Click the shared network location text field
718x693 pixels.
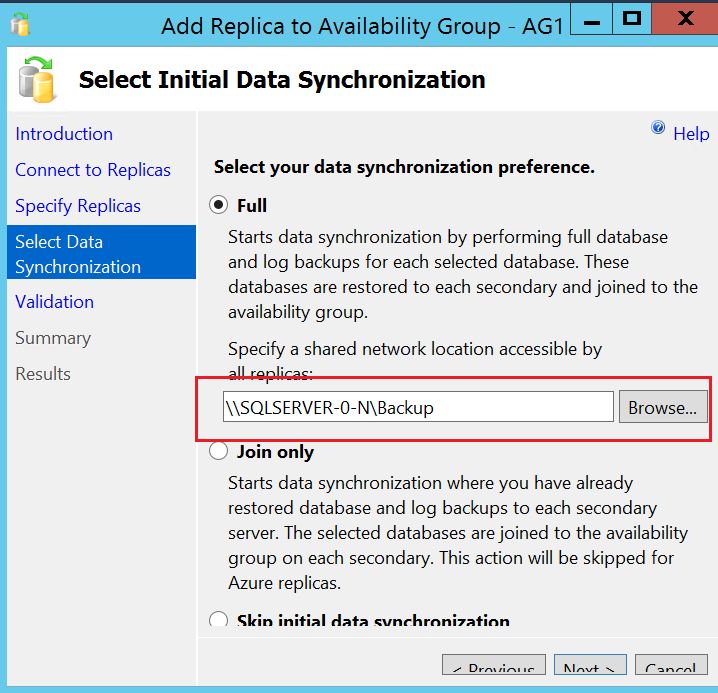[418, 407]
